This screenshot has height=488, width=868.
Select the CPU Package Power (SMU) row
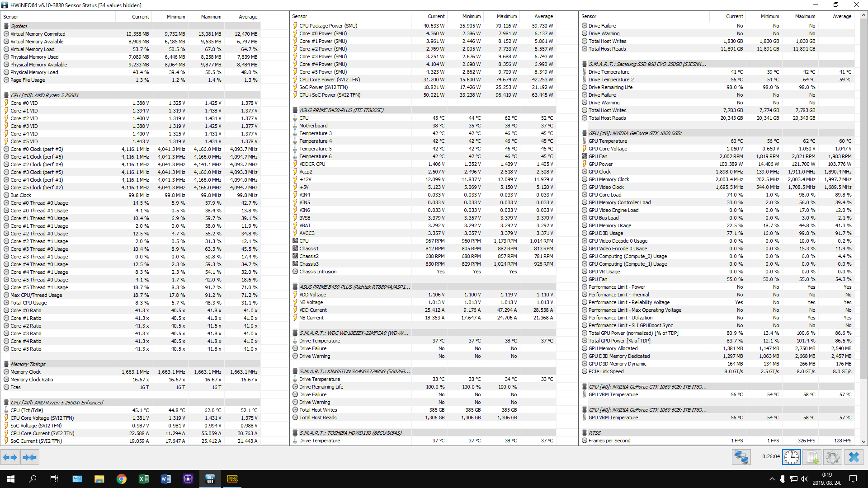[x=424, y=26]
